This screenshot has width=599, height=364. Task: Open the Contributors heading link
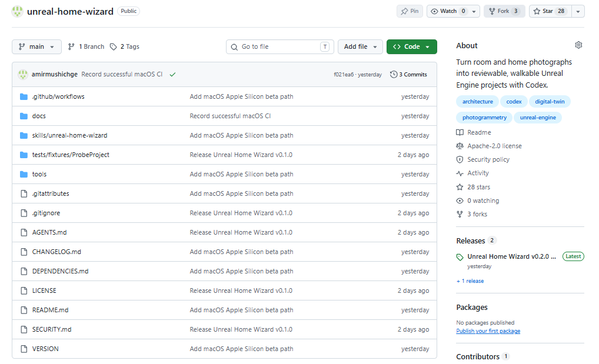coord(478,357)
